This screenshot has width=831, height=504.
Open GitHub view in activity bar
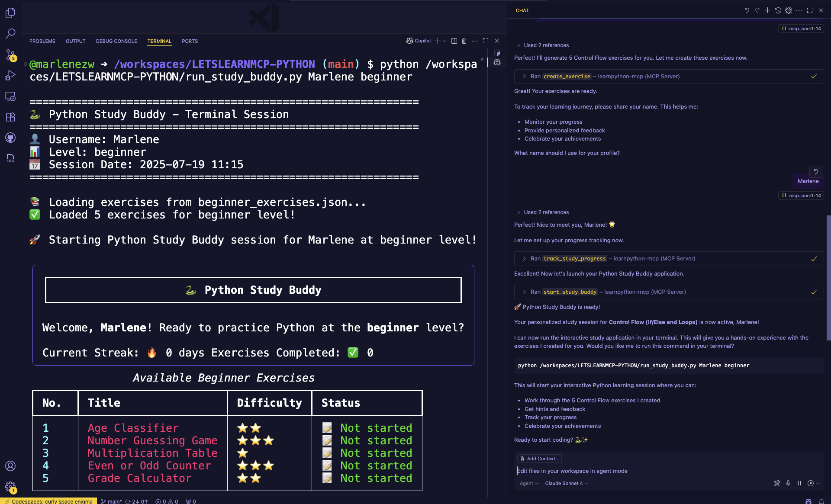(10, 138)
